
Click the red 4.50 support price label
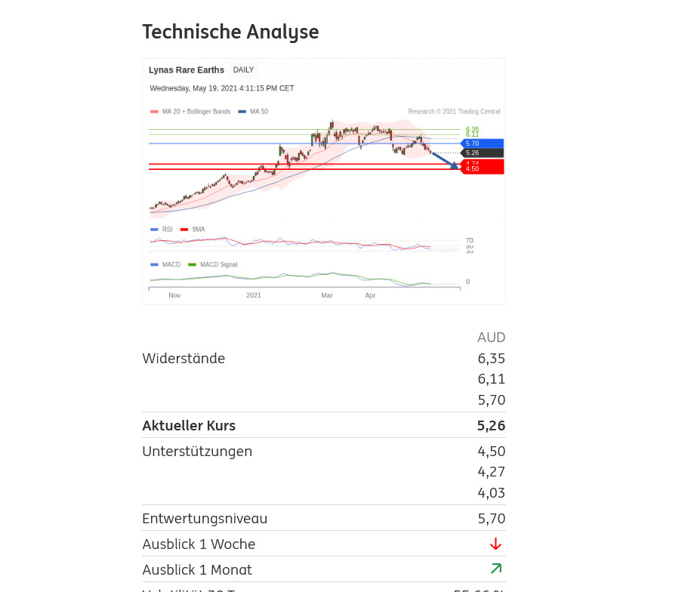click(x=482, y=169)
